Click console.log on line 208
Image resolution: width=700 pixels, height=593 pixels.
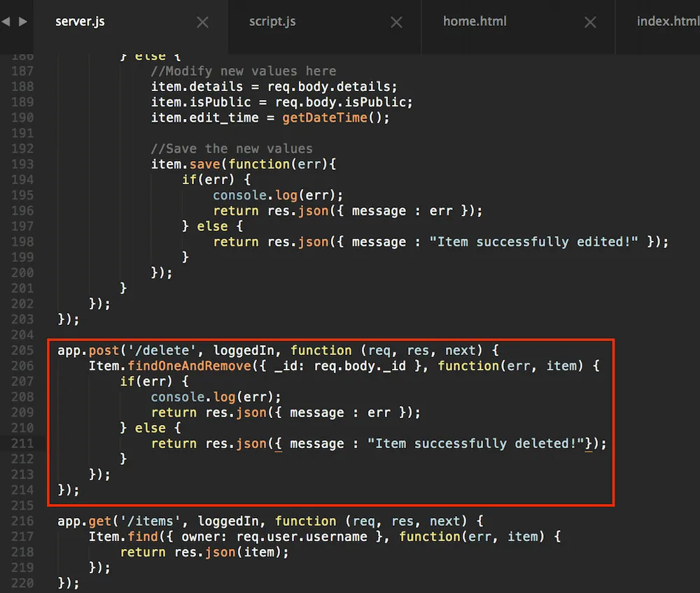pyautogui.click(x=193, y=397)
